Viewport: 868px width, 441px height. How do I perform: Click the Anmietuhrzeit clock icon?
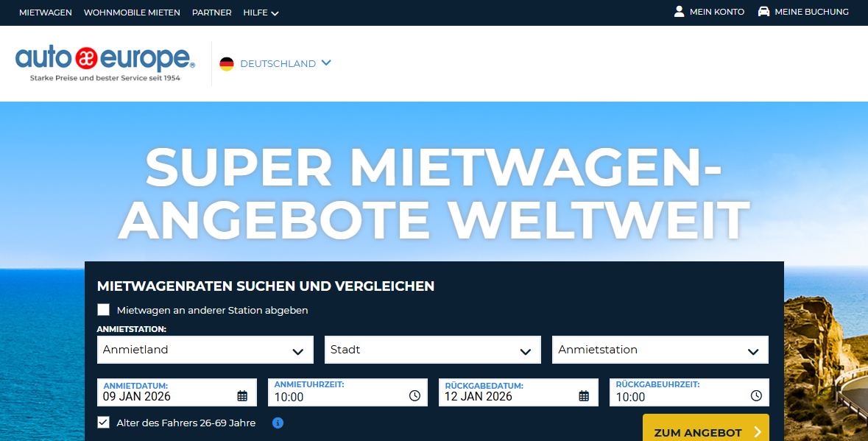[x=414, y=396]
